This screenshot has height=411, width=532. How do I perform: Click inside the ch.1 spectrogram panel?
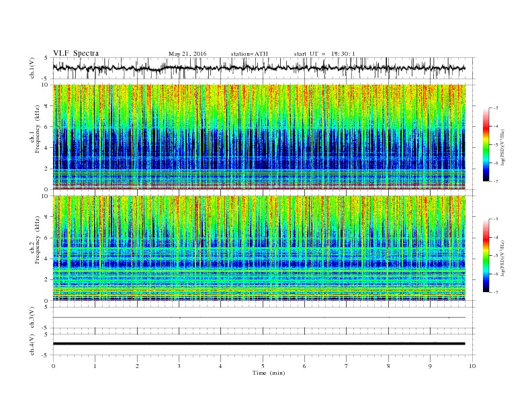click(259, 137)
